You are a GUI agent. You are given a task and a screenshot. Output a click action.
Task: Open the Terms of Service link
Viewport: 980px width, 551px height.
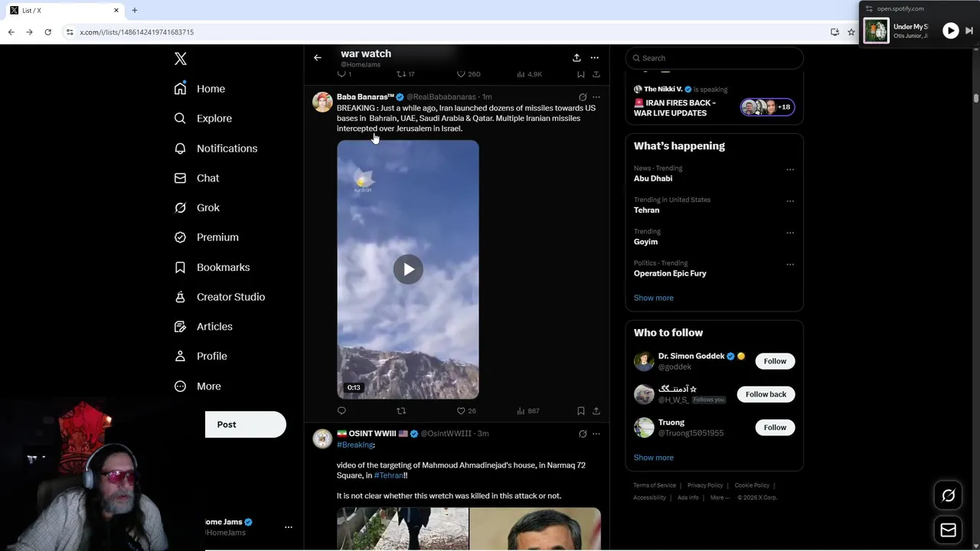click(x=655, y=485)
